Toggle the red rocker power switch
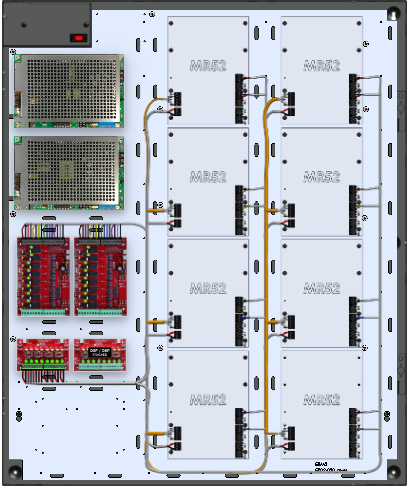 79,38
